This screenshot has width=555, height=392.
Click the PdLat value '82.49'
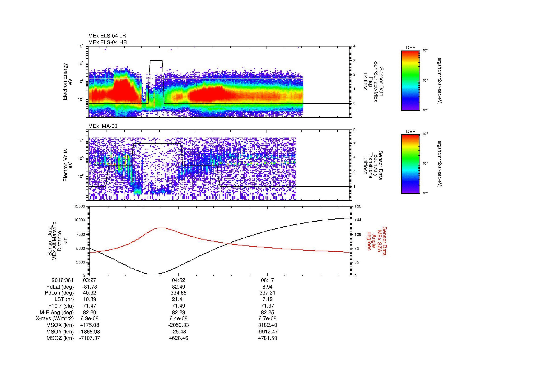point(179,287)
